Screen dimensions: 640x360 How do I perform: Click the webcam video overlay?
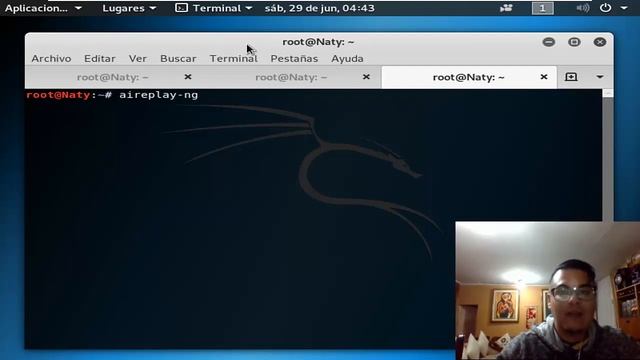[x=548, y=291]
